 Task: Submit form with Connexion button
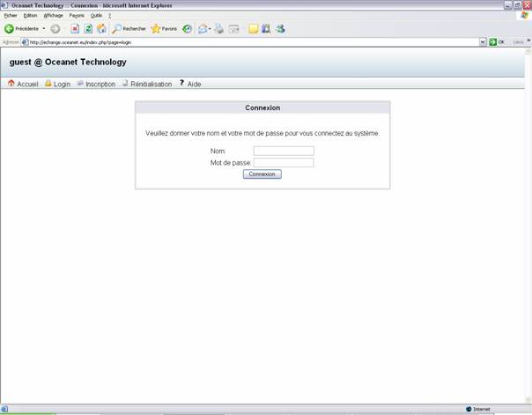click(x=262, y=174)
